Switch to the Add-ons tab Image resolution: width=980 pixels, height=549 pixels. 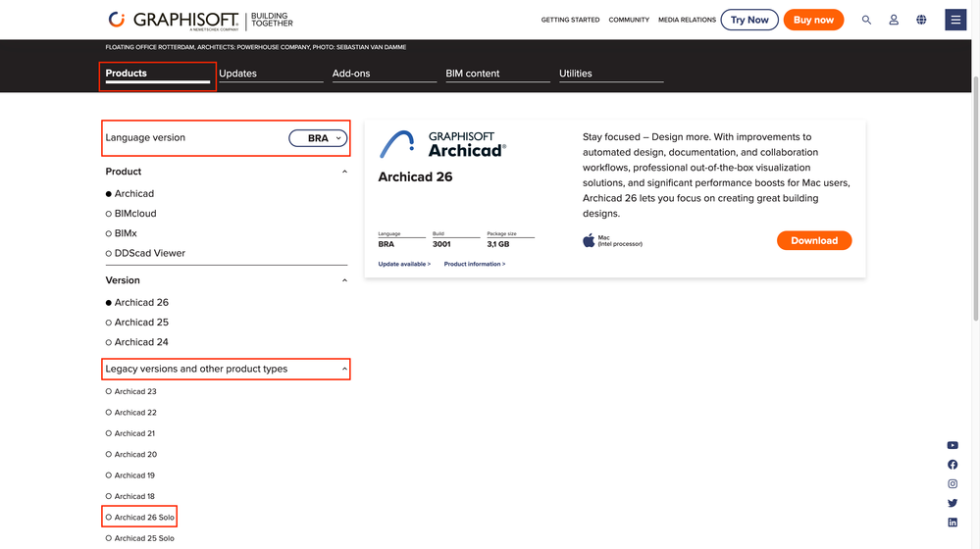point(385,74)
